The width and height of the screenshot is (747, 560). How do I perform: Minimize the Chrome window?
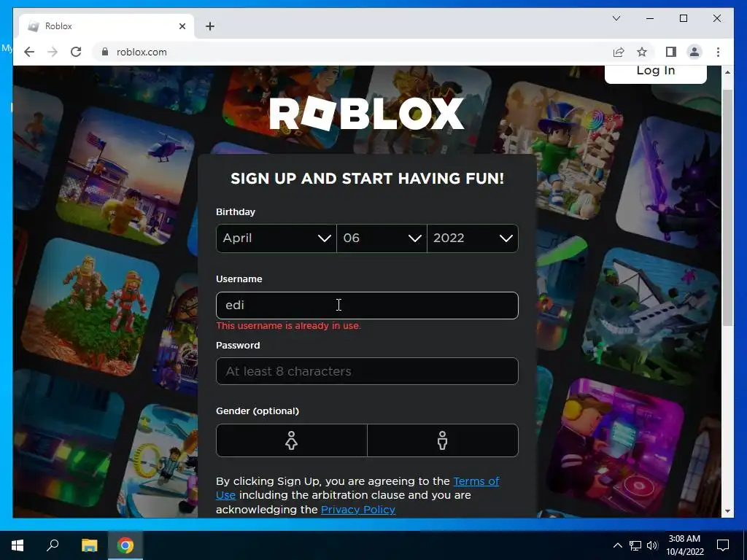650,18
